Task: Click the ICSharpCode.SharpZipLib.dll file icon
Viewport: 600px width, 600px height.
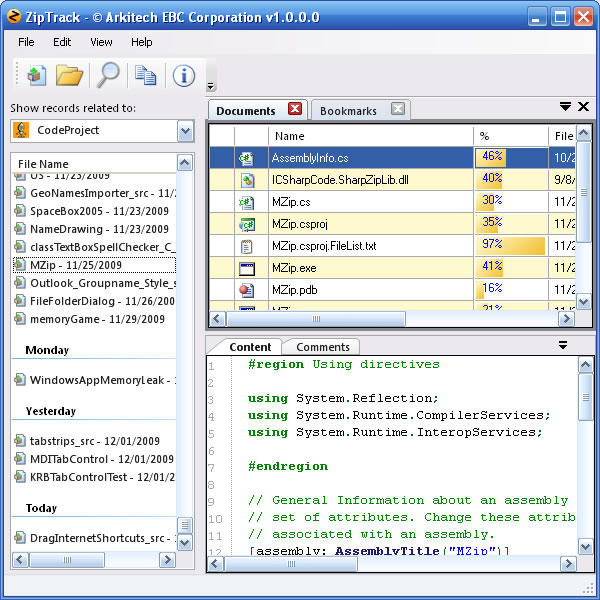Action: tap(247, 180)
